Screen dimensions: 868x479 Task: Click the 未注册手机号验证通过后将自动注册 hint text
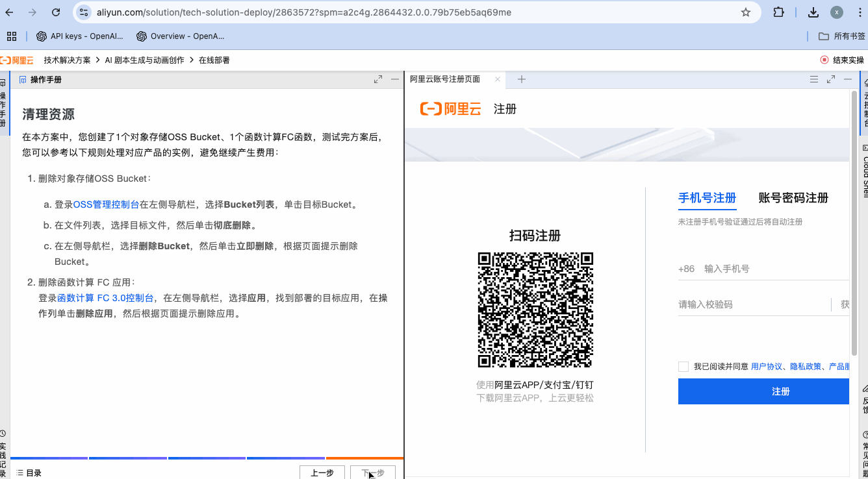740,222
